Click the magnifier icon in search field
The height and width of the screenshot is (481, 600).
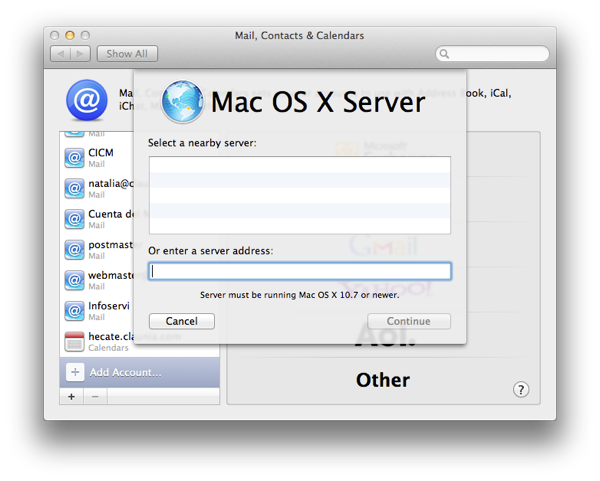point(444,54)
